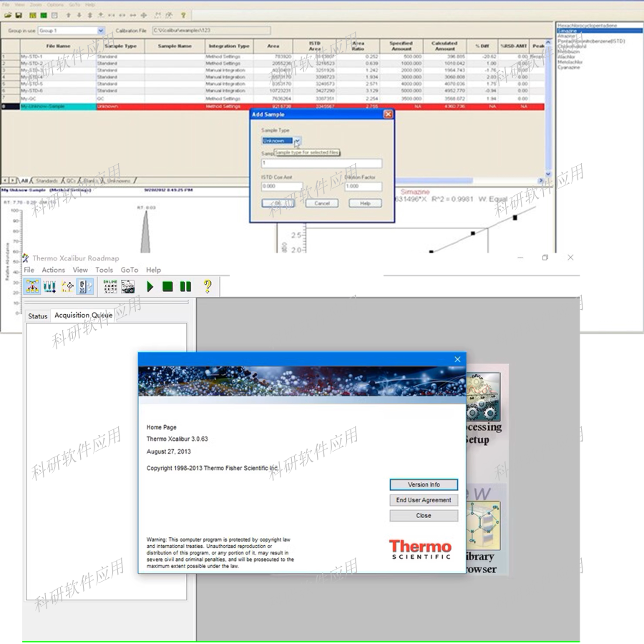
Task: Click the Dilution Factor input field
Action: coord(363,186)
